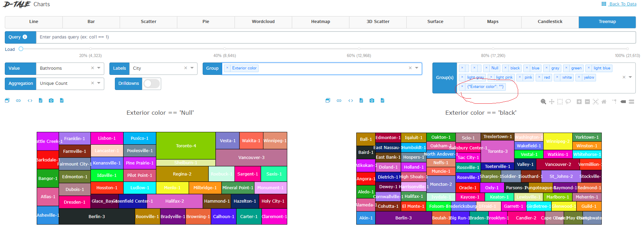The width and height of the screenshot is (644, 238).
Task: Select the lasso select tool
Action: click(x=568, y=102)
